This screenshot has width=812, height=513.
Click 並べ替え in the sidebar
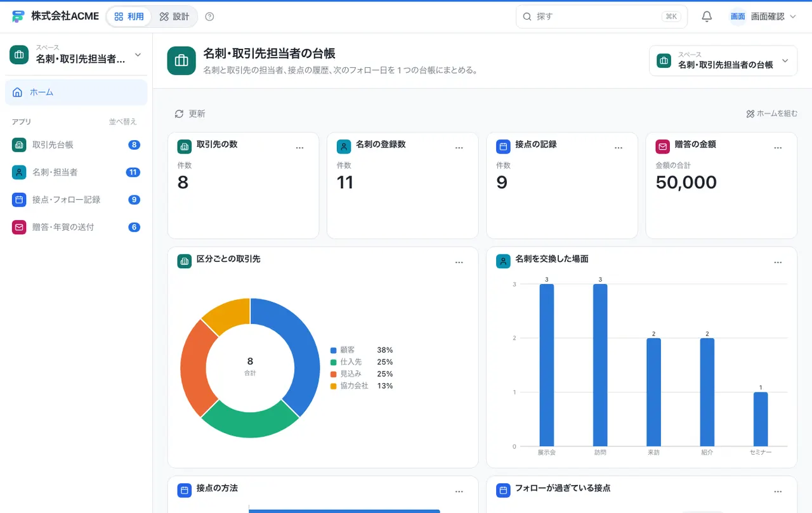[x=122, y=122]
